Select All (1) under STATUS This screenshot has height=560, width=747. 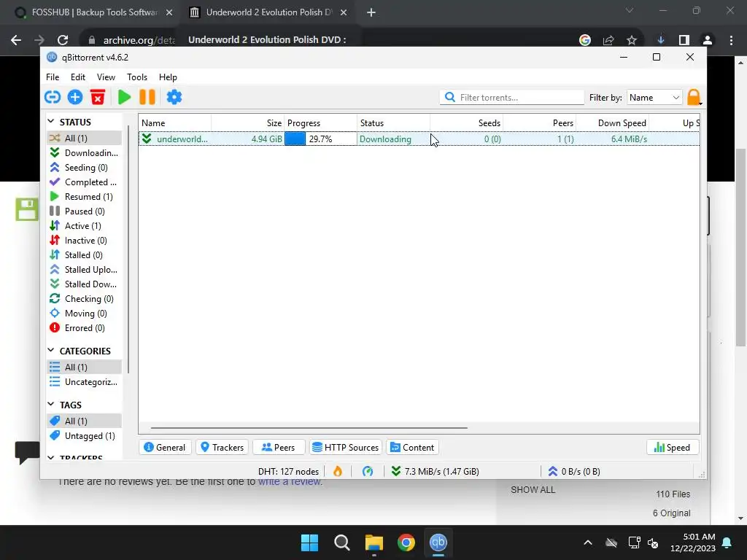pos(85,138)
